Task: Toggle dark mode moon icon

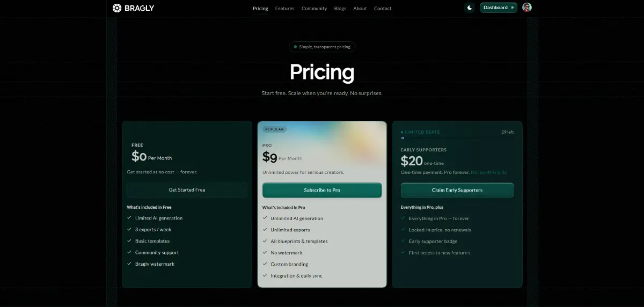Action: click(470, 8)
